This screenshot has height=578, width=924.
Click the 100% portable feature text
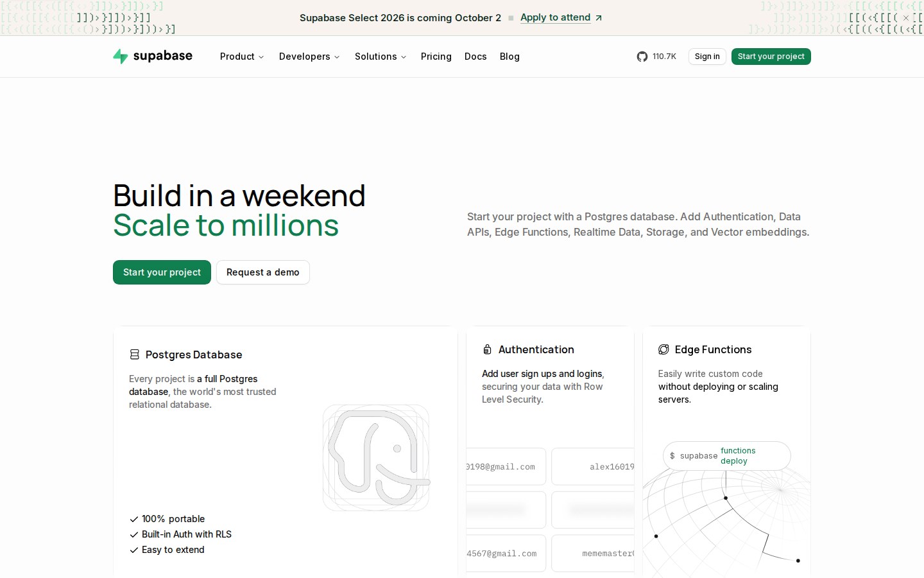point(173,519)
